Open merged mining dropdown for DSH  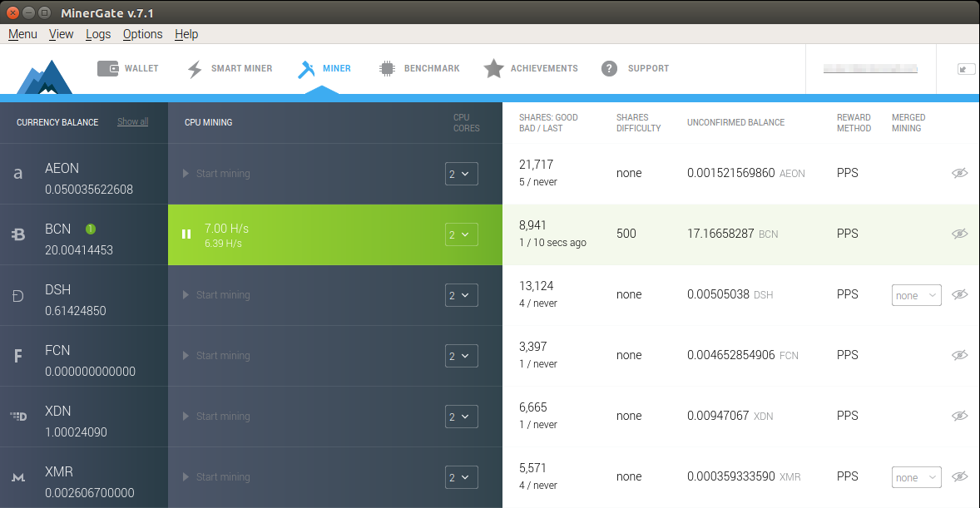pos(916,295)
